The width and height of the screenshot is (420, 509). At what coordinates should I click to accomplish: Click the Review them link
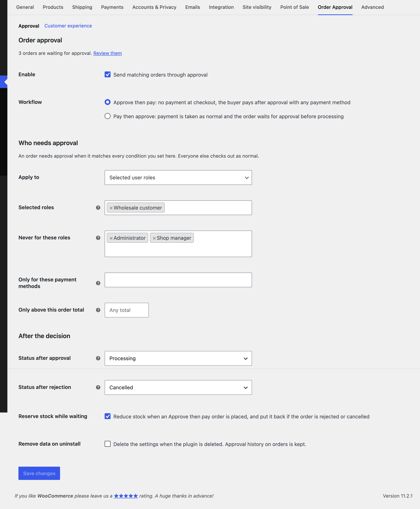pyautogui.click(x=107, y=53)
